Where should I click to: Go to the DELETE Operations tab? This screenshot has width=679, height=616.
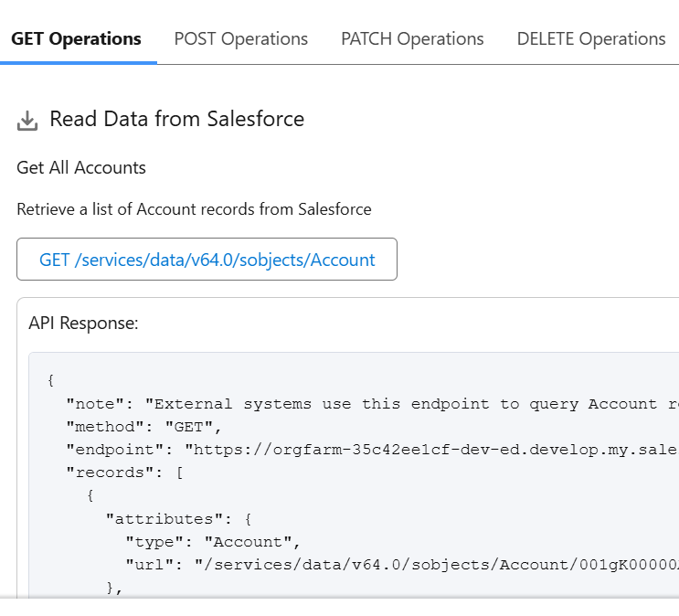point(591,39)
